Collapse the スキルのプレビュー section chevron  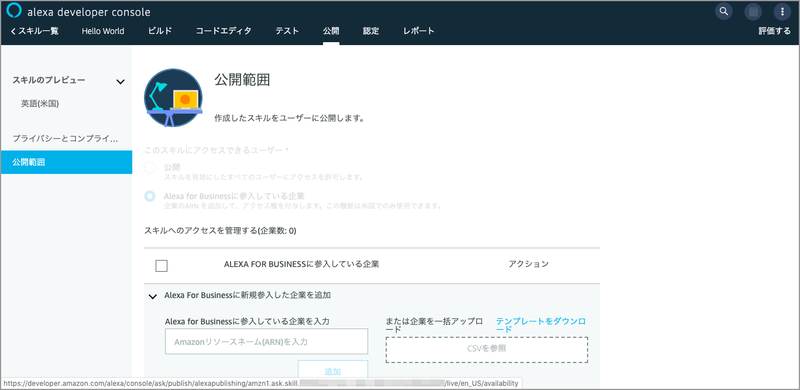coord(120,81)
